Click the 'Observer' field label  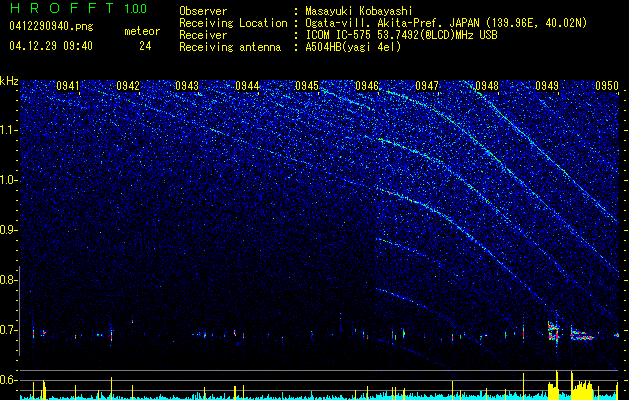[x=203, y=11]
